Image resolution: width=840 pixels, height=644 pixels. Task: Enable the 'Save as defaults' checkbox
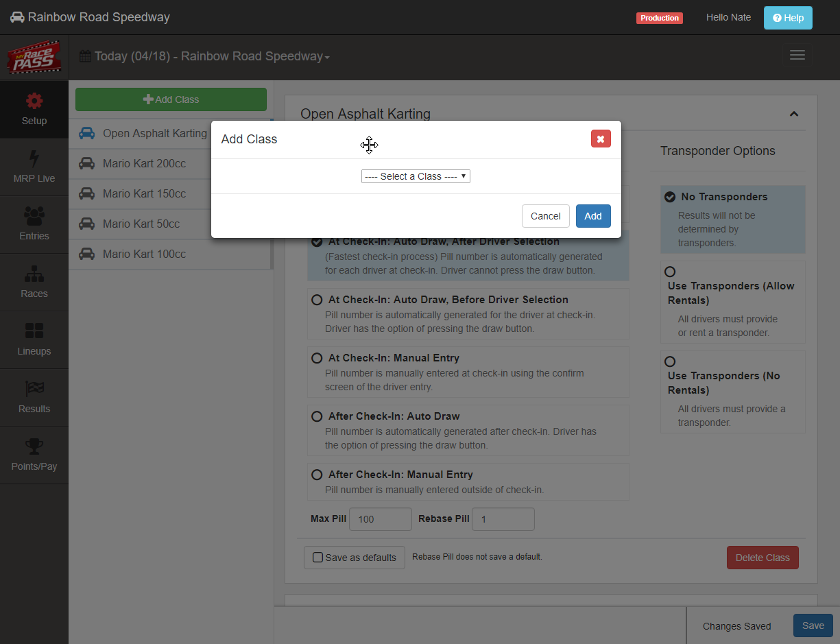pos(318,558)
